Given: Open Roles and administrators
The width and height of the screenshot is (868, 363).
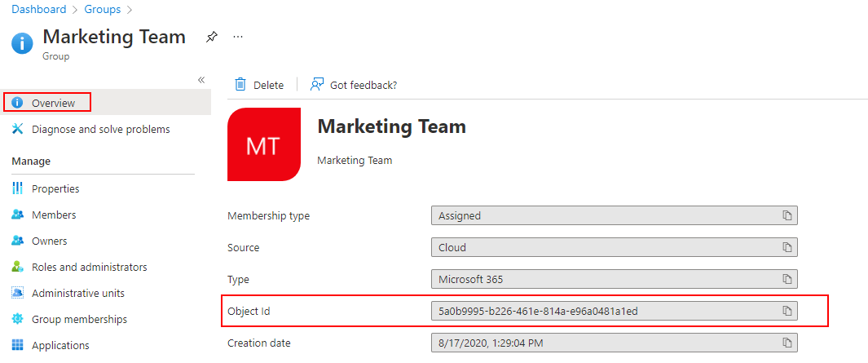Looking at the screenshot, I should pyautogui.click(x=89, y=267).
